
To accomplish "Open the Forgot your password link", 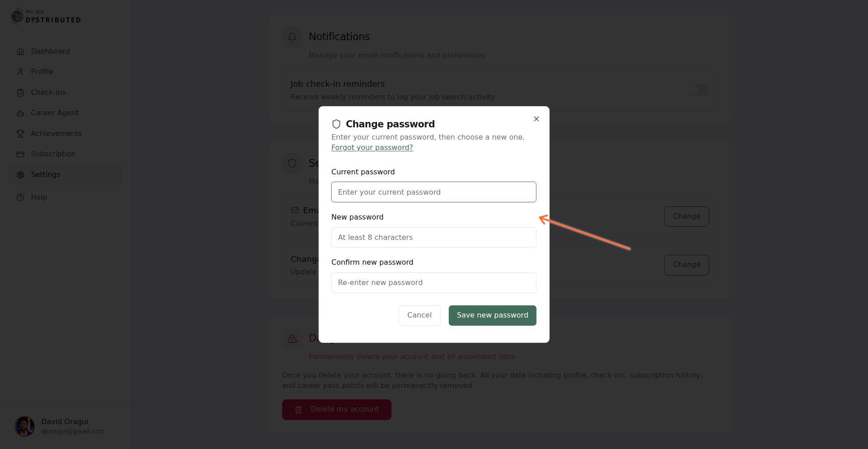I will point(372,148).
